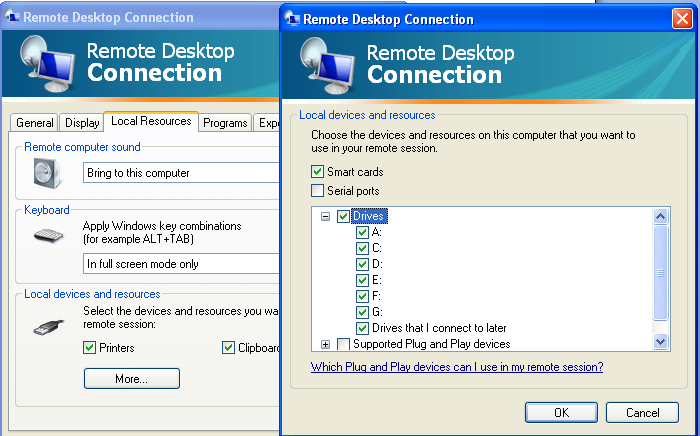Image resolution: width=700 pixels, height=436 pixels.
Task: Select the 'G:' drive label
Action: pos(377,312)
